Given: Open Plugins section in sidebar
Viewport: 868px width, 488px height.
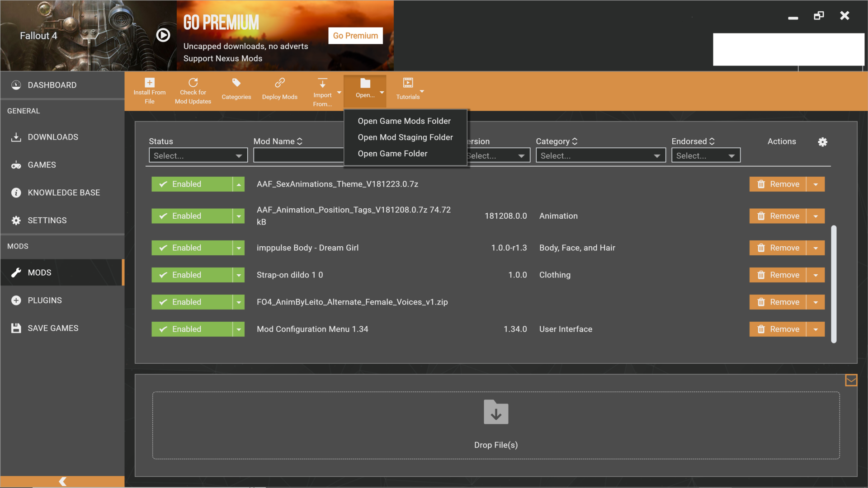Looking at the screenshot, I should [62, 300].
